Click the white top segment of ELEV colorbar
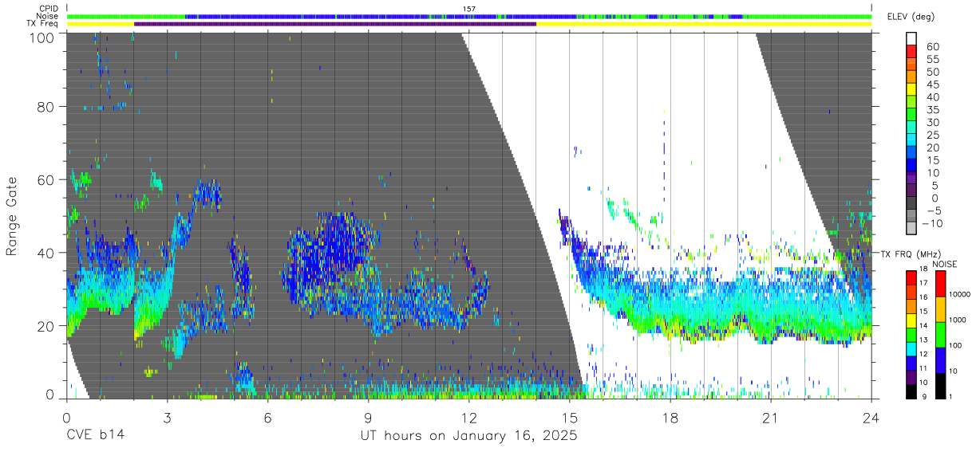Screen dimensions: 980x452 (912, 40)
